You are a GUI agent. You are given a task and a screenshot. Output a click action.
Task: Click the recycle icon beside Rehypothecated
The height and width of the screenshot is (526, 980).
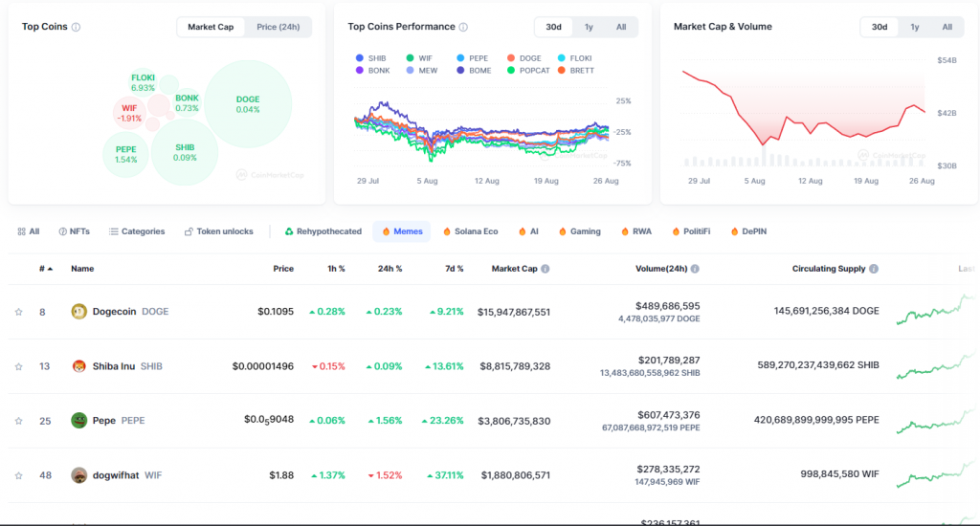tap(289, 231)
